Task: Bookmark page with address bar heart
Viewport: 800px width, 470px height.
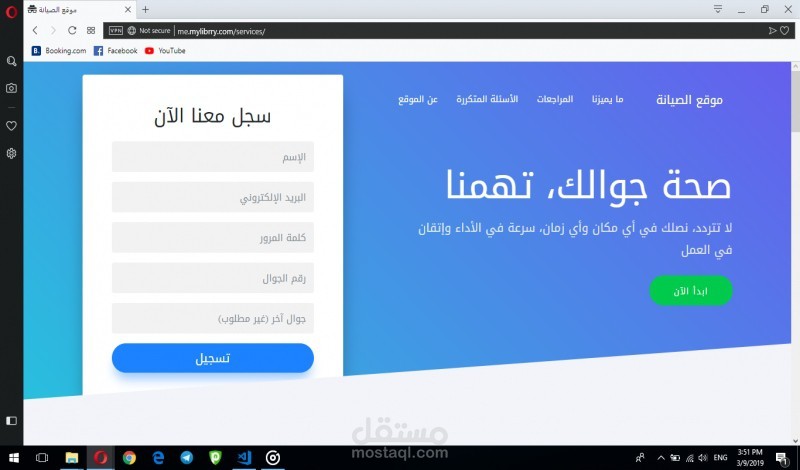Action: [x=785, y=31]
